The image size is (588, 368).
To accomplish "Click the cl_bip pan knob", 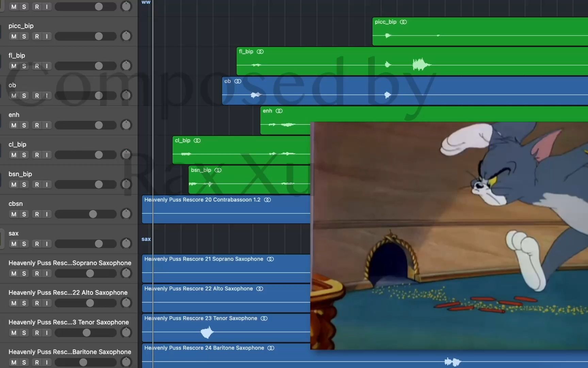I will click(126, 154).
